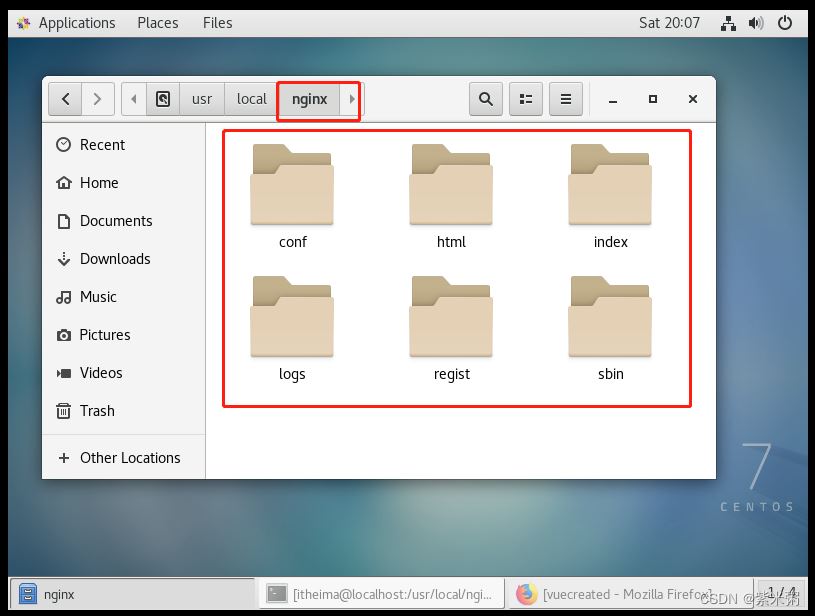Navigate back with the back arrow
This screenshot has height=616, width=815.
[x=65, y=99]
